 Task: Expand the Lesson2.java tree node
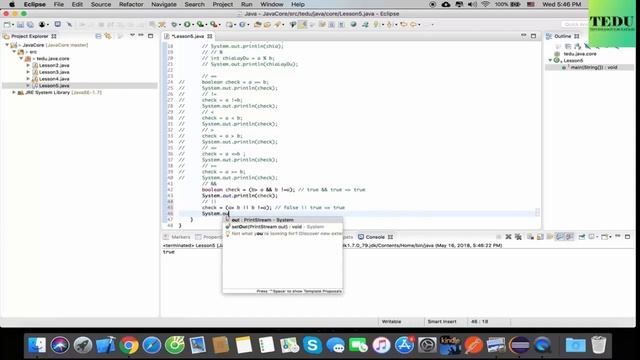[x=28, y=65]
